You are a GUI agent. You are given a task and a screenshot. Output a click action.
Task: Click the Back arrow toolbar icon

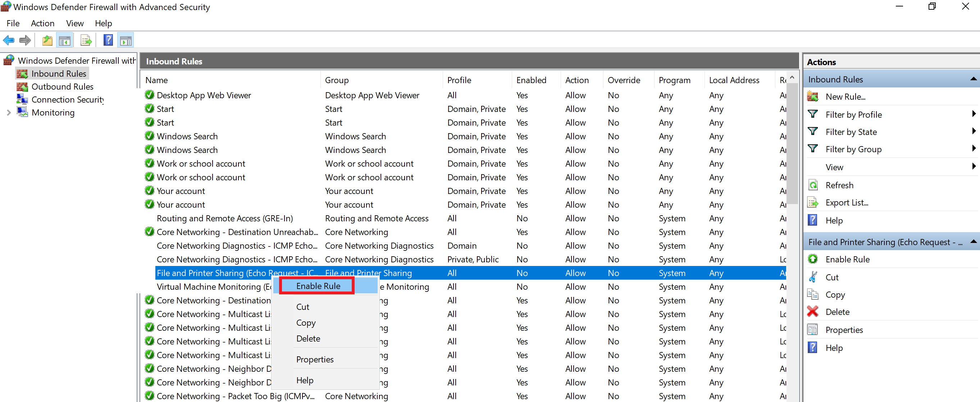click(8, 40)
